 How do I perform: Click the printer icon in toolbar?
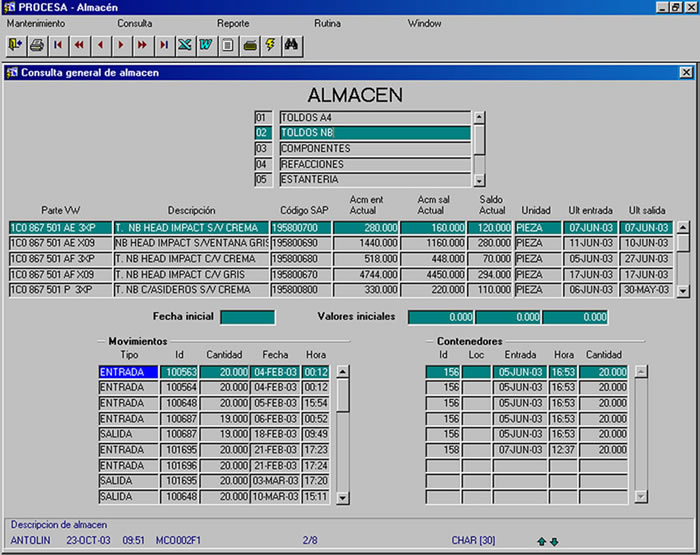click(37, 45)
